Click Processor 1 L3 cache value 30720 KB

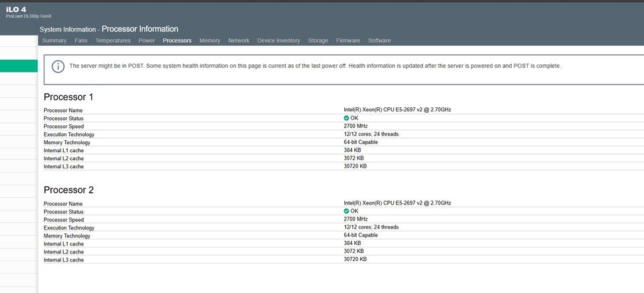click(356, 166)
